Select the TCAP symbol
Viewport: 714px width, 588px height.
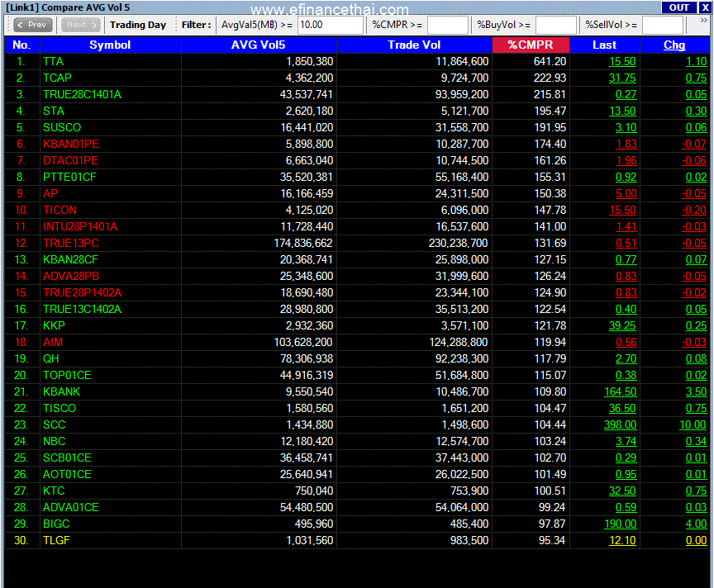click(57, 78)
